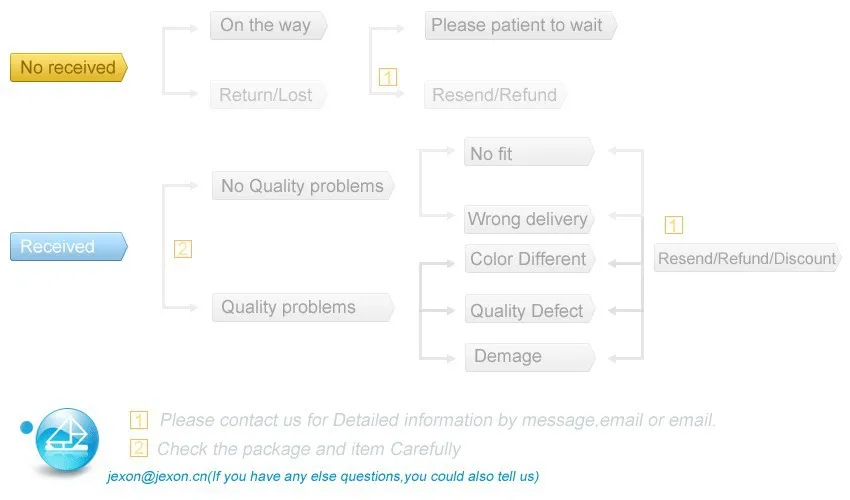Click Please patient to wait box

pos(518,26)
